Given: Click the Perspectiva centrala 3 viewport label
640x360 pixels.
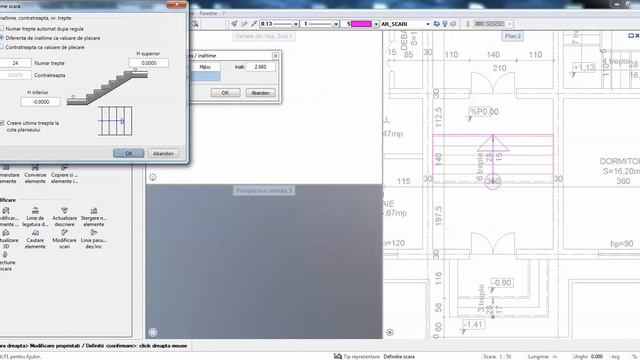Looking at the screenshot, I should [x=264, y=191].
